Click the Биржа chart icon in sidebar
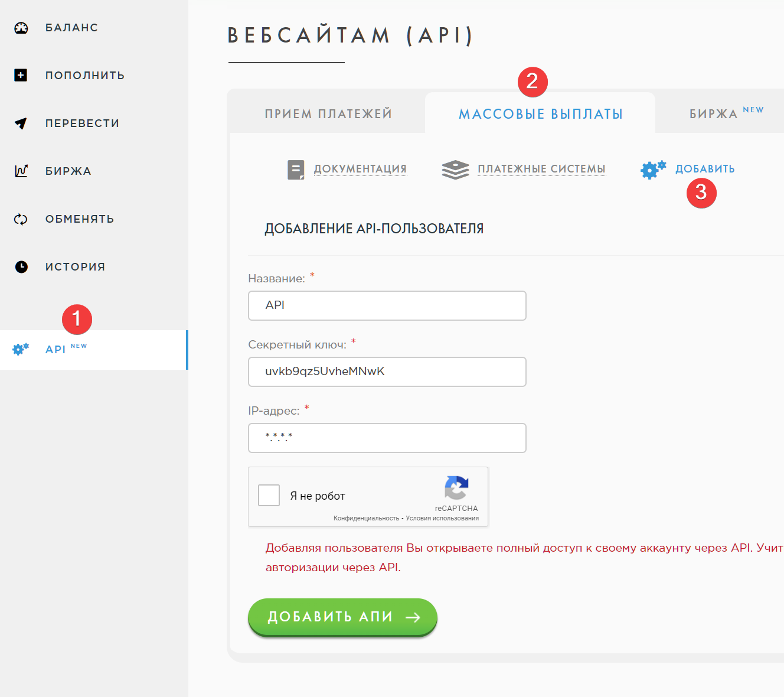Screen dimensions: 784x697 tap(21, 171)
